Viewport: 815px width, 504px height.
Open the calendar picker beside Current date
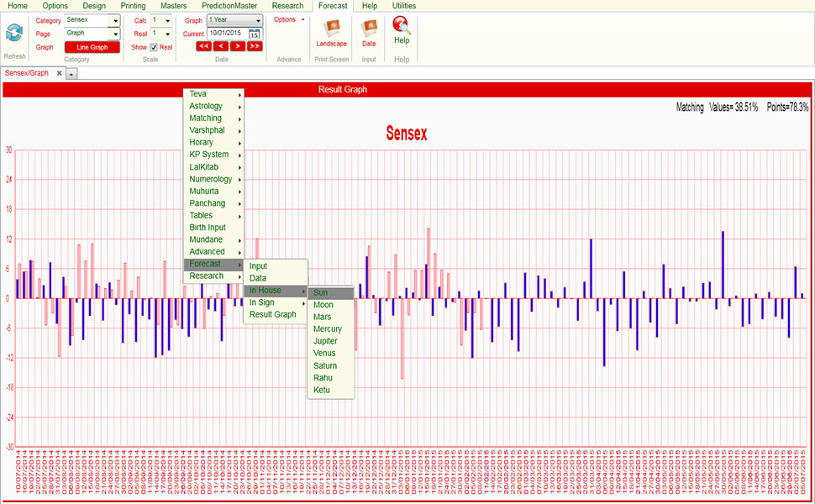[255, 34]
